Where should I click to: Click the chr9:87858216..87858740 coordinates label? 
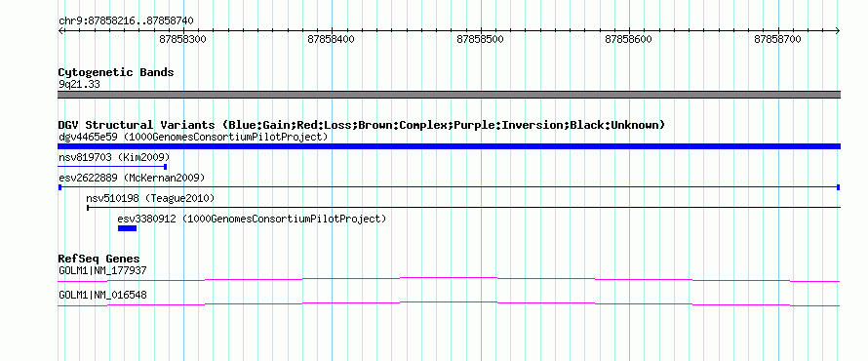[126, 21]
